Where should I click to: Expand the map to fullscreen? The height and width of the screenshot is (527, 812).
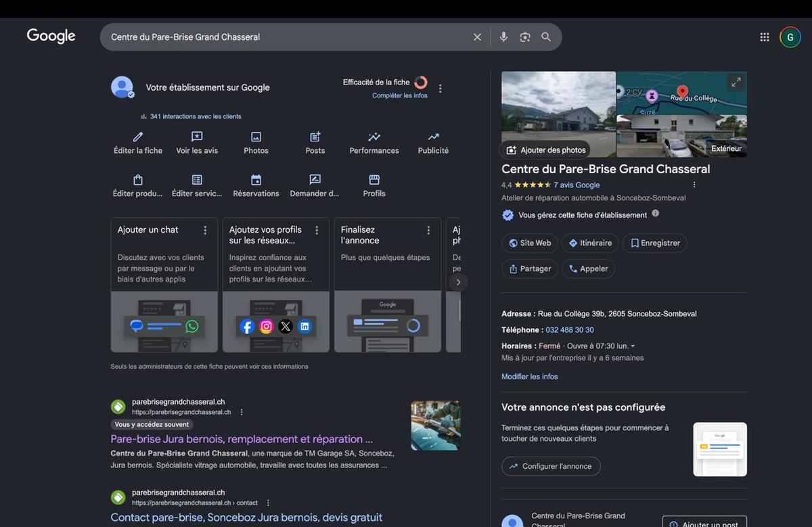pos(736,83)
